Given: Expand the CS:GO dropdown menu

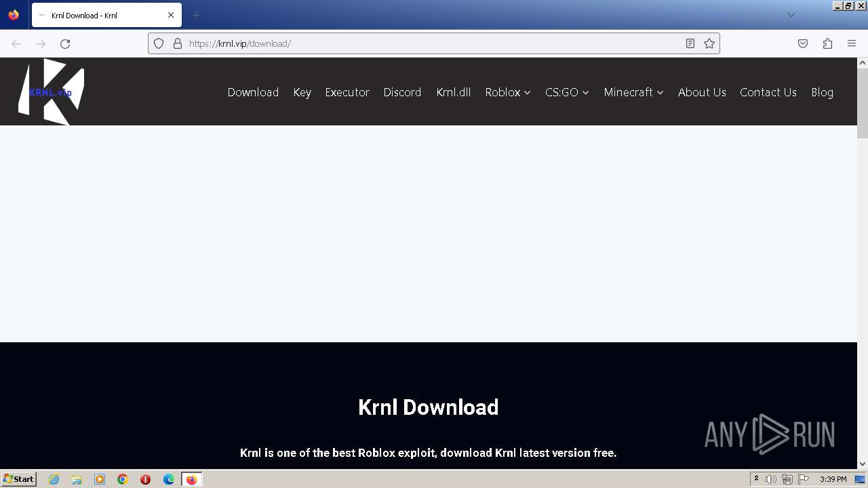Looking at the screenshot, I should [567, 92].
